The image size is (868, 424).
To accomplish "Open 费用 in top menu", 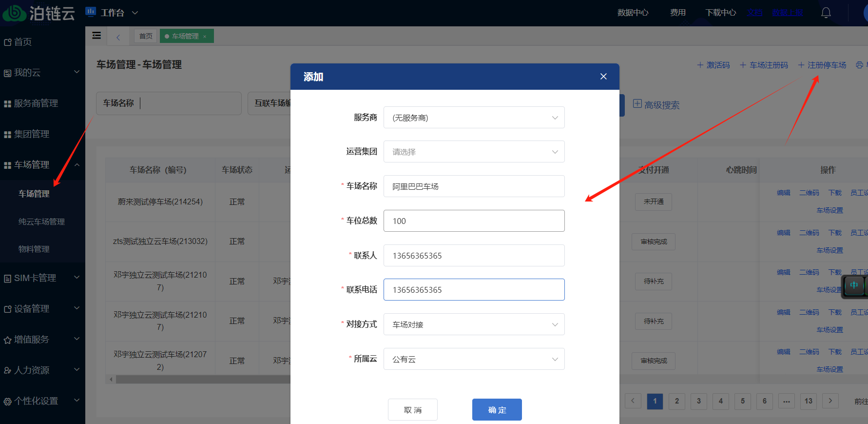I will tap(677, 13).
